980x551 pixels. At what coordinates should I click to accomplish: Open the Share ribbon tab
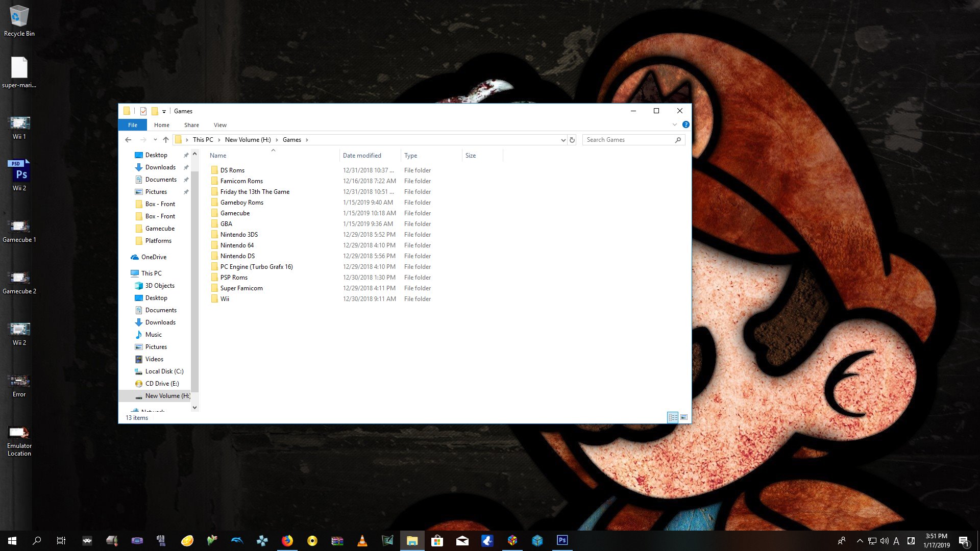click(x=191, y=125)
